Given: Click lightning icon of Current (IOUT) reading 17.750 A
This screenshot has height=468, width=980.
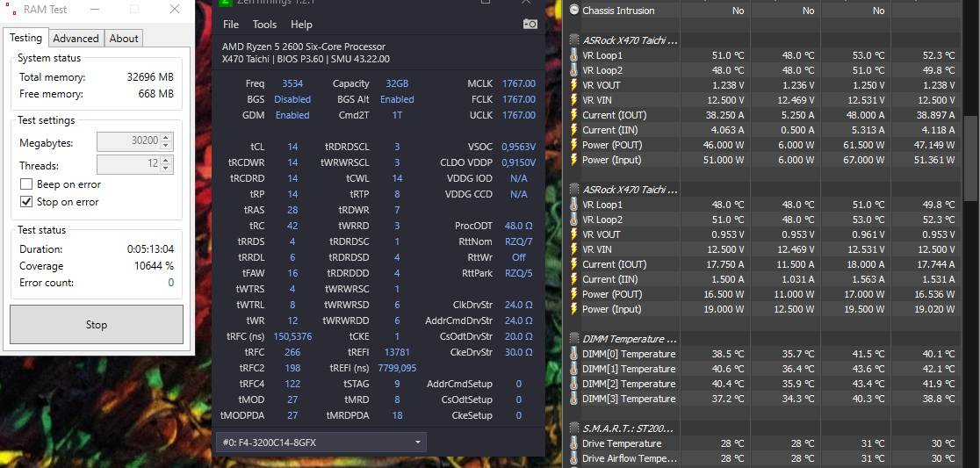Looking at the screenshot, I should pos(574,264).
